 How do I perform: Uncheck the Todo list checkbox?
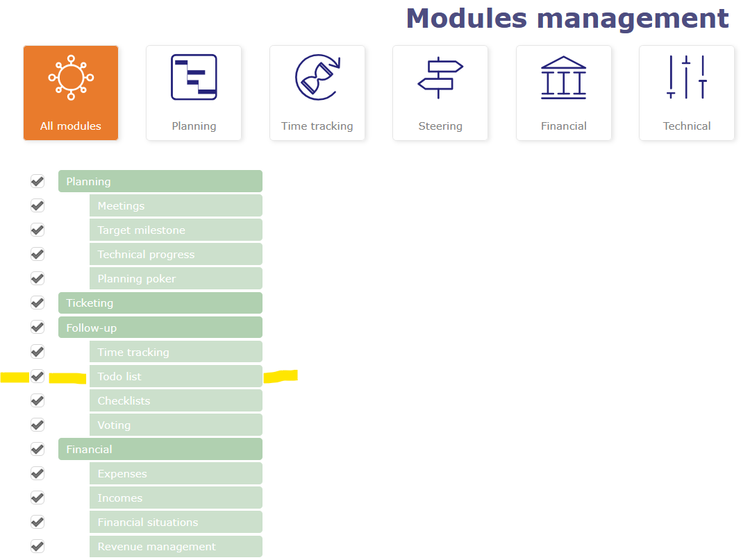pyautogui.click(x=38, y=376)
